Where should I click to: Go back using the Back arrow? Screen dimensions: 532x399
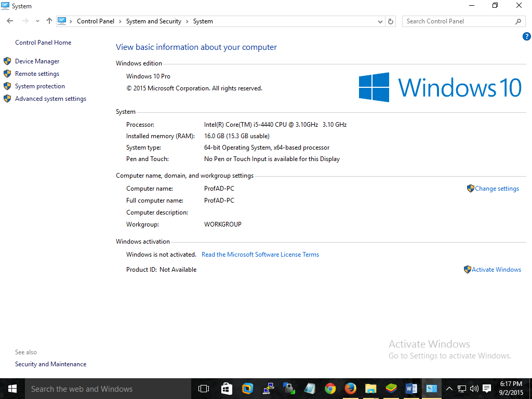pyautogui.click(x=10, y=21)
